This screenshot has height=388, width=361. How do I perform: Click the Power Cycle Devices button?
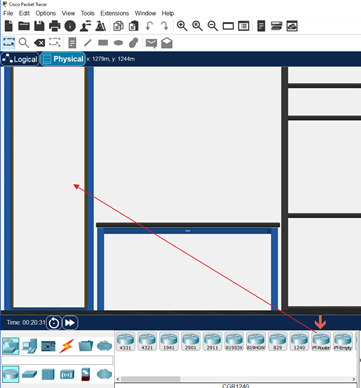coord(54,323)
